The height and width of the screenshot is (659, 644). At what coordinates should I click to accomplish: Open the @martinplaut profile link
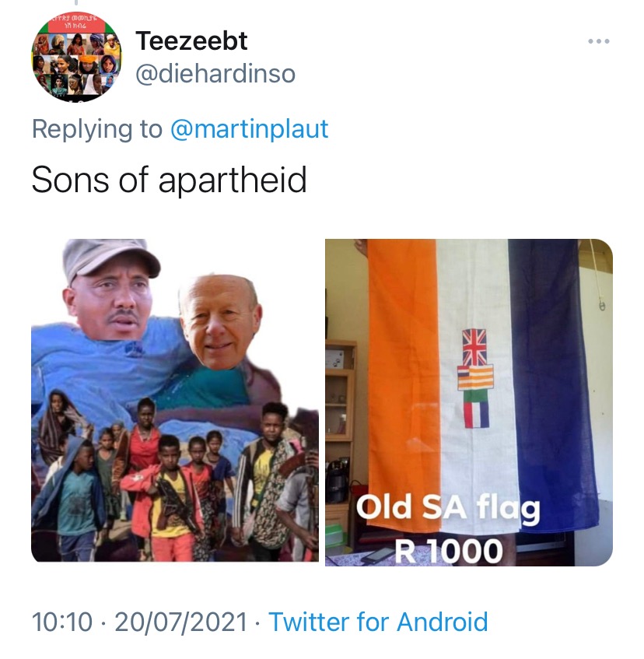click(249, 128)
